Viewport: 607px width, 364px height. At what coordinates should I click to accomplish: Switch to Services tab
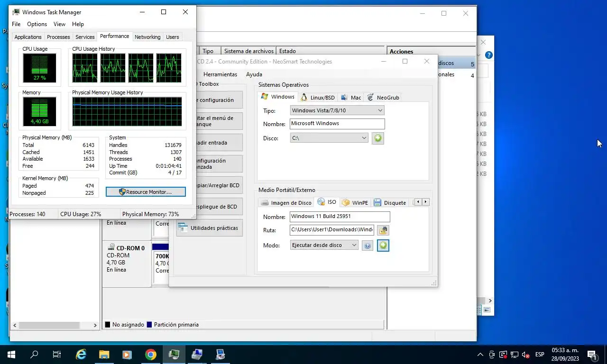pyautogui.click(x=85, y=37)
